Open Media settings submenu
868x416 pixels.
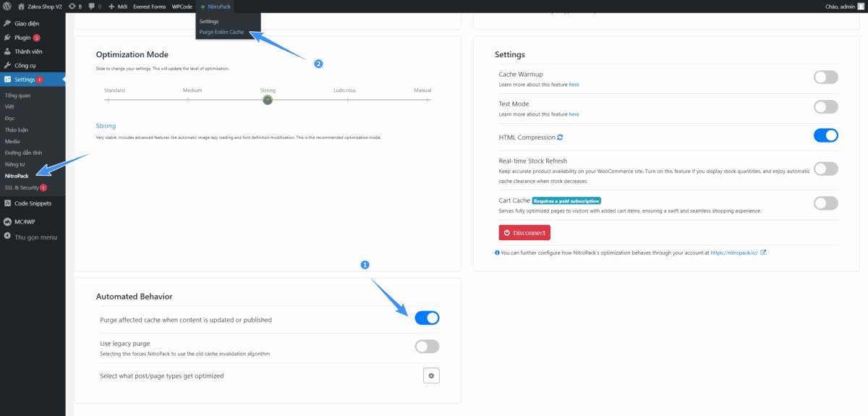[12, 141]
